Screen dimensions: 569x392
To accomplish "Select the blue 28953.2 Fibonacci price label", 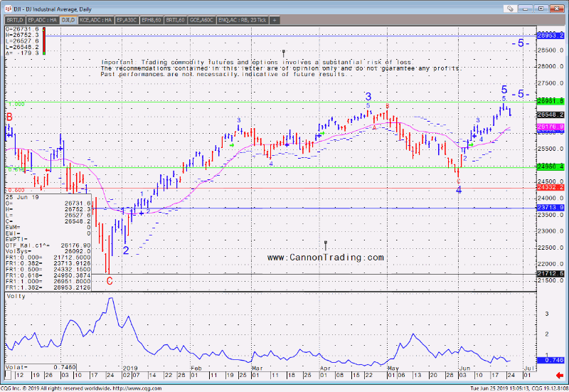I will coord(551,34).
